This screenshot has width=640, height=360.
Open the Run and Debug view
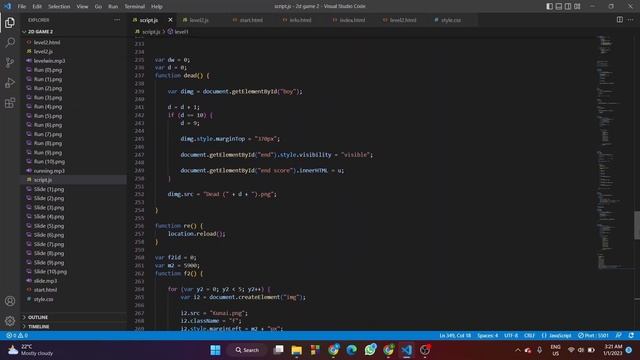[x=10, y=82]
